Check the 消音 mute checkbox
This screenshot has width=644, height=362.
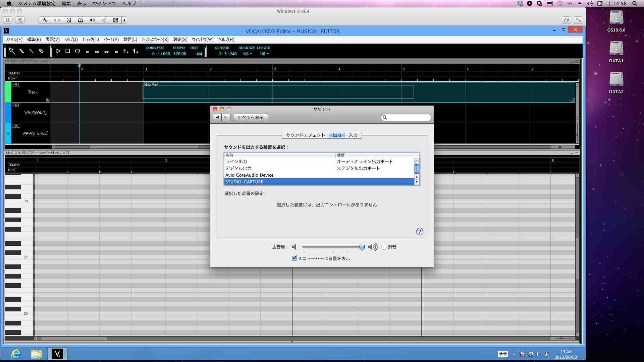(x=384, y=247)
